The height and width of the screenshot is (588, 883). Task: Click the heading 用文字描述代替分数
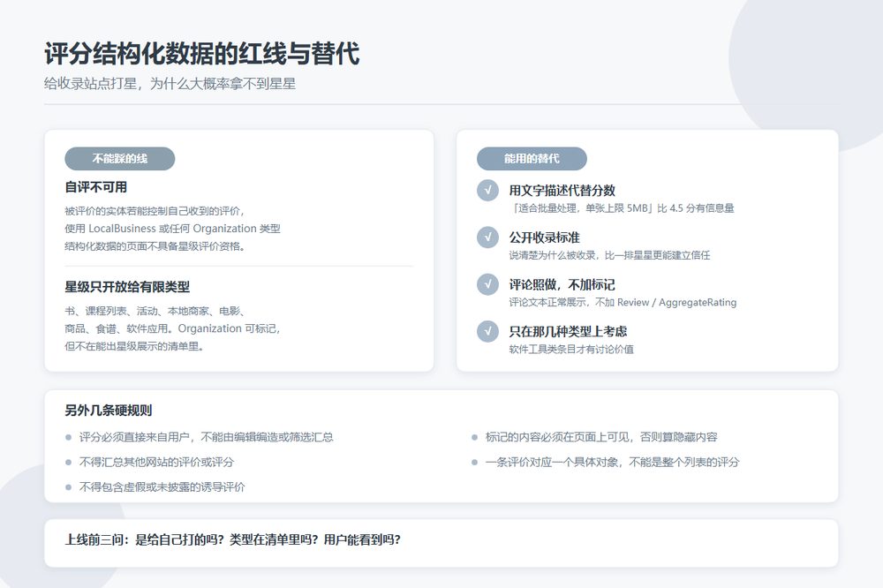point(562,191)
